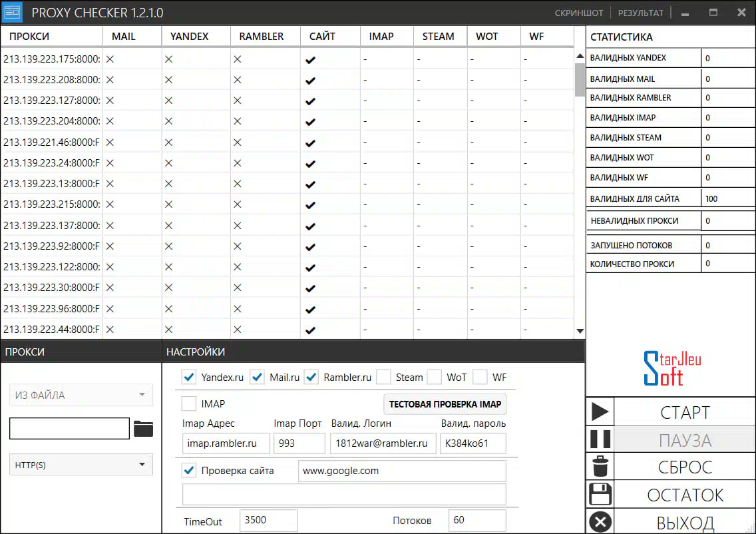Image resolution: width=756 pixels, height=534 pixels.
Task: Maximize the Proxy Checker window
Action: coord(713,13)
